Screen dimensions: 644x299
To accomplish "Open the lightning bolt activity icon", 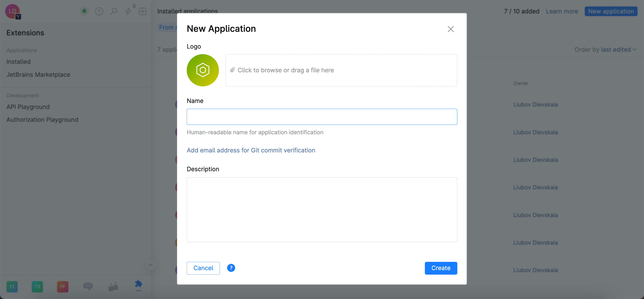I will [x=128, y=11].
